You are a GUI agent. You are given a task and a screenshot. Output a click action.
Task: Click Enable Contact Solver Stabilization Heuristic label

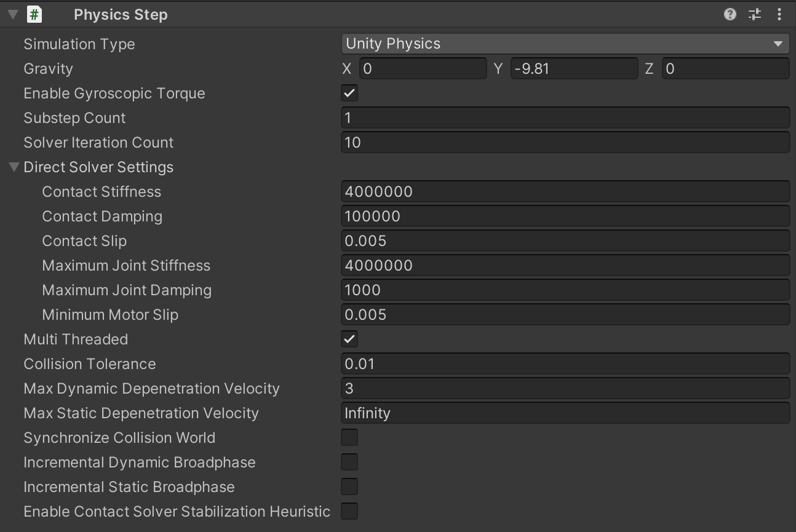pyautogui.click(x=177, y=512)
